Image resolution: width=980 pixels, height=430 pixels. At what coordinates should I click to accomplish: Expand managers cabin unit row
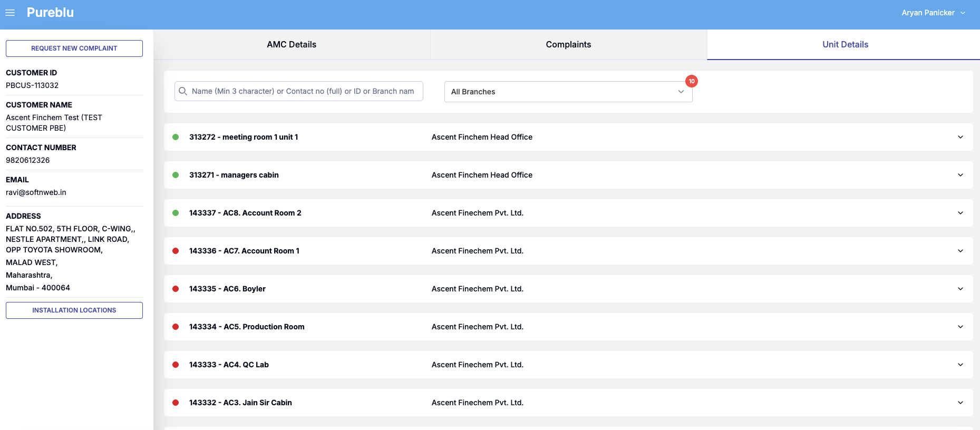pos(960,175)
